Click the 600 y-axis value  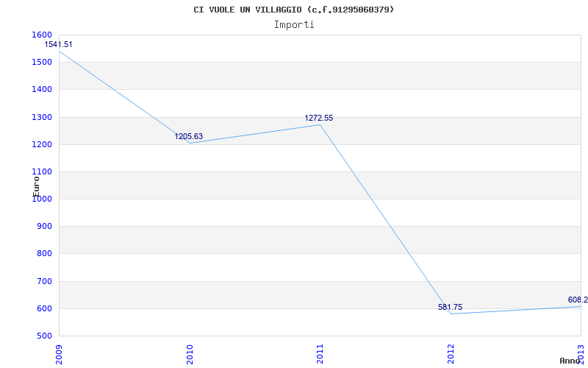[x=45, y=308]
